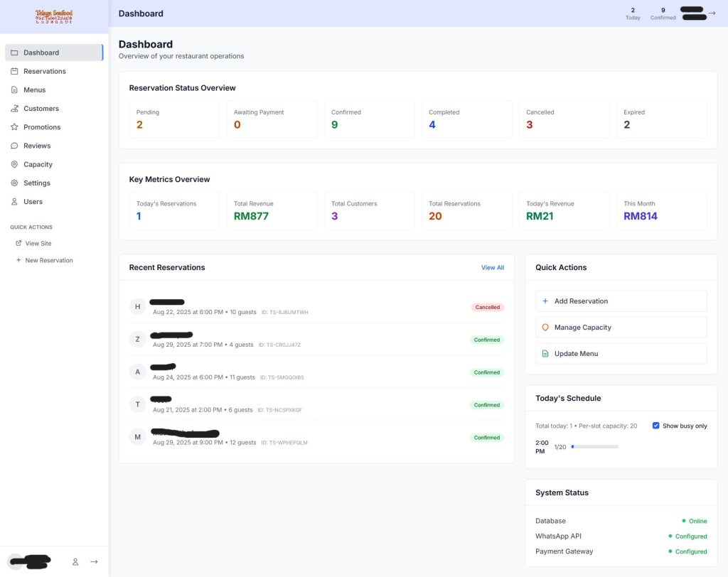Click the logout arrow in top header

click(x=712, y=13)
